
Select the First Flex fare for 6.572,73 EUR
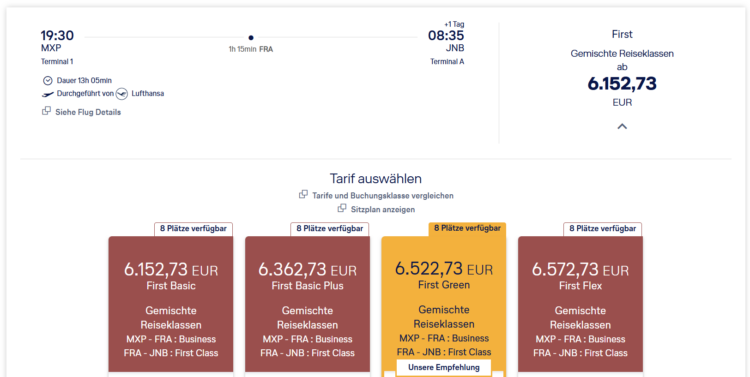pos(580,304)
